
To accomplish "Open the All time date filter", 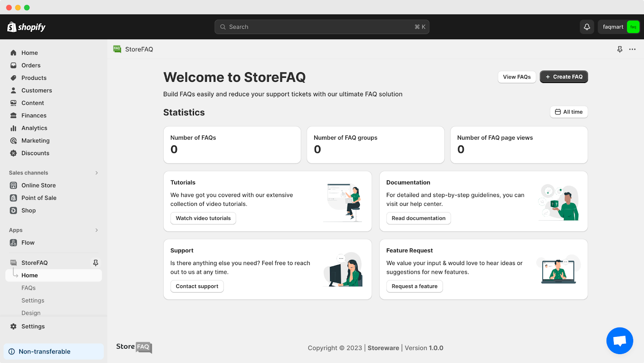I will tap(569, 112).
